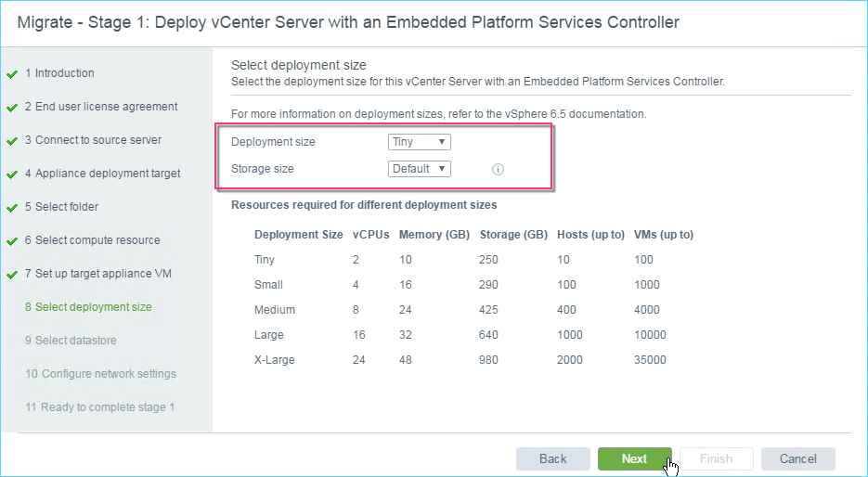
Task: Click the checkmark beside Select compute resource
Action: click(x=12, y=241)
